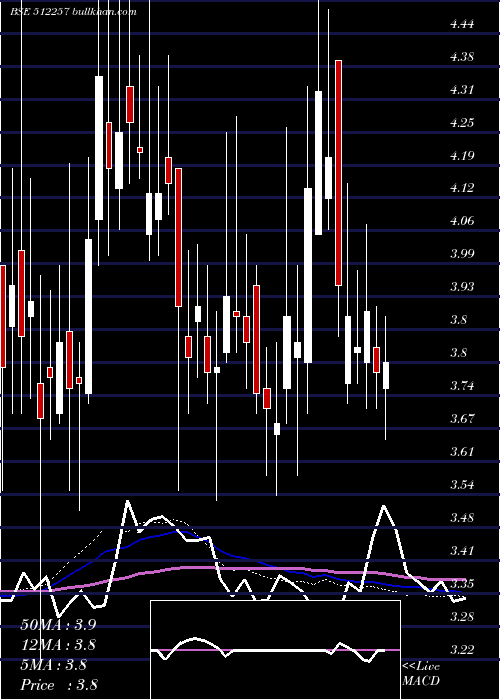
Task: Click the 5MA : 3.8 readout
Action: (53, 665)
